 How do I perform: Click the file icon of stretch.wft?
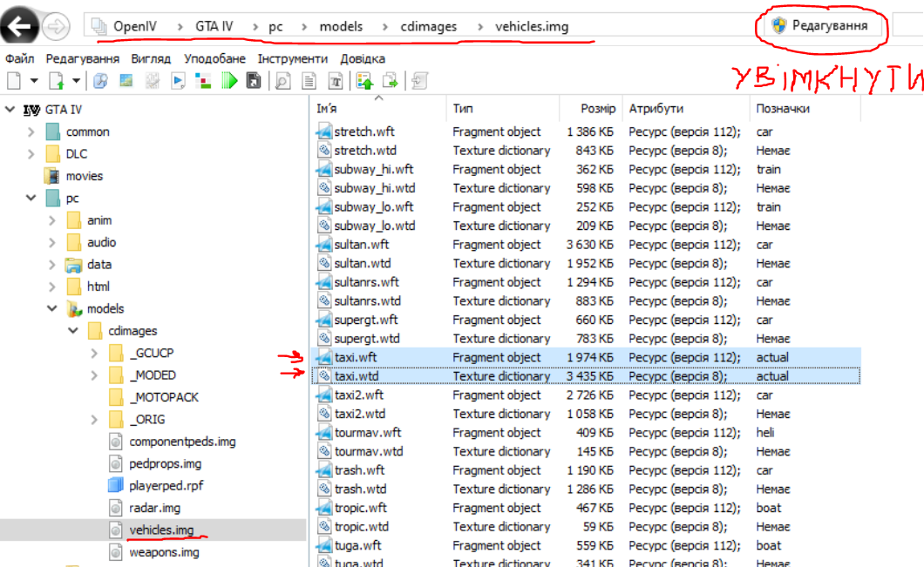(x=324, y=132)
